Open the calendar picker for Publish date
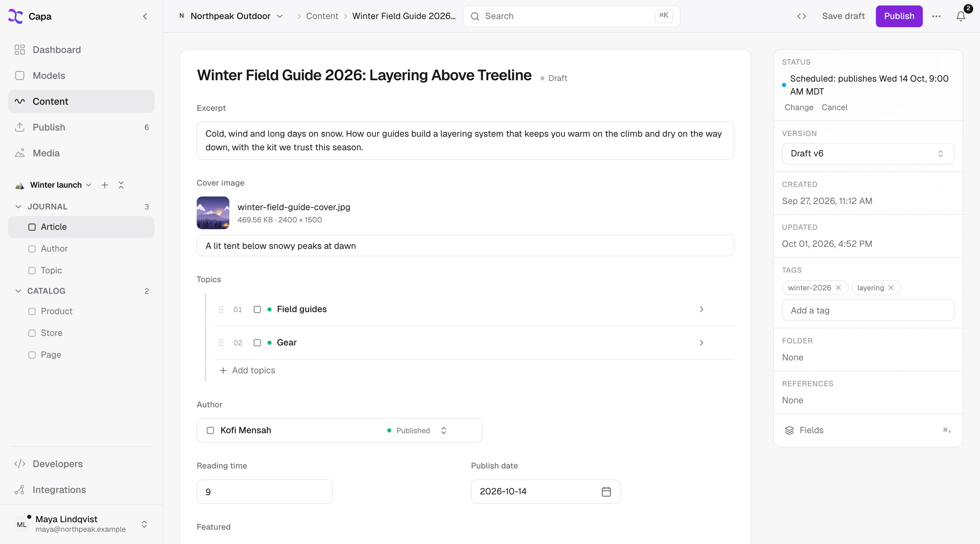Image resolution: width=980 pixels, height=544 pixels. point(606,492)
